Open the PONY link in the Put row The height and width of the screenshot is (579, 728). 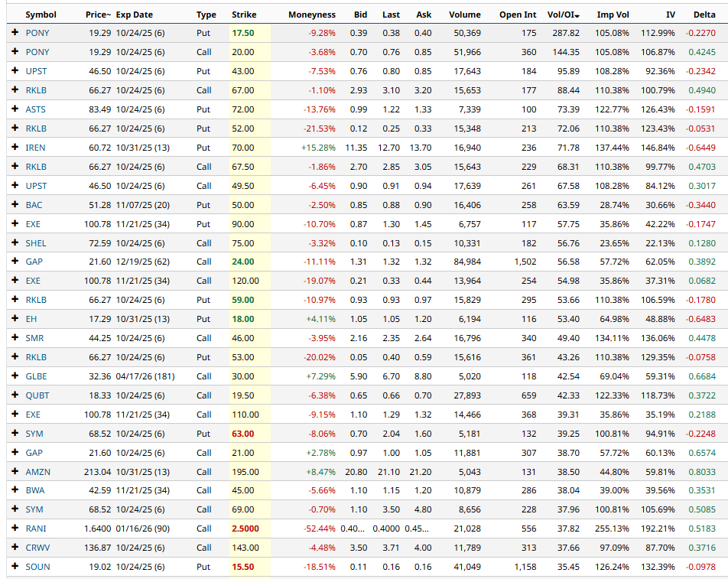click(x=37, y=33)
